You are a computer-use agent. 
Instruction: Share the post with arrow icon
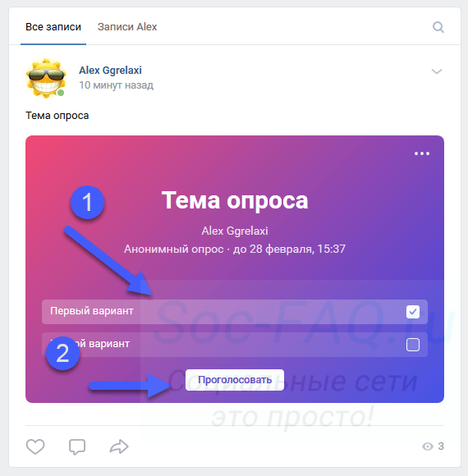click(x=119, y=446)
